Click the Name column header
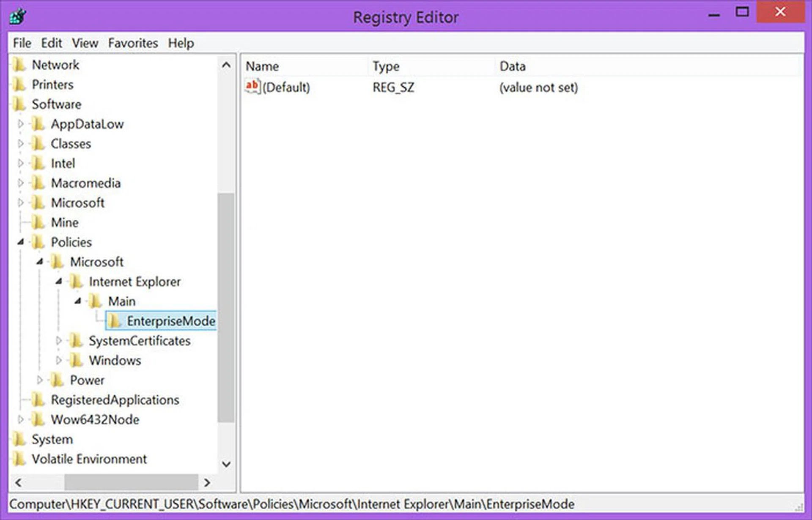 pos(262,66)
